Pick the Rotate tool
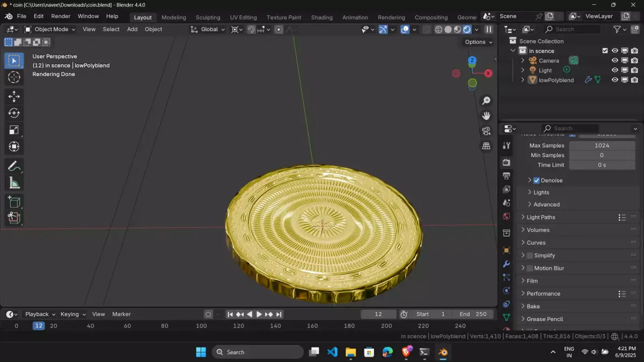Image resolution: width=644 pixels, height=362 pixels. coord(14,113)
